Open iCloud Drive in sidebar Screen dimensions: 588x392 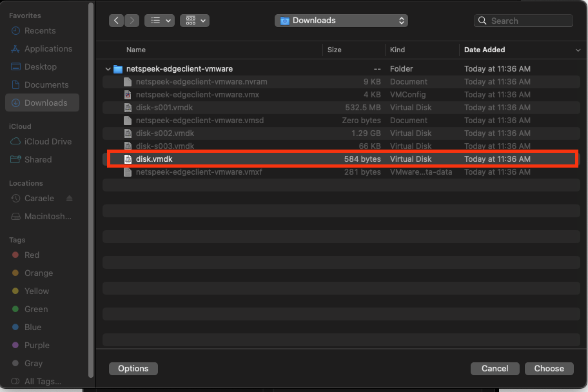tap(48, 142)
